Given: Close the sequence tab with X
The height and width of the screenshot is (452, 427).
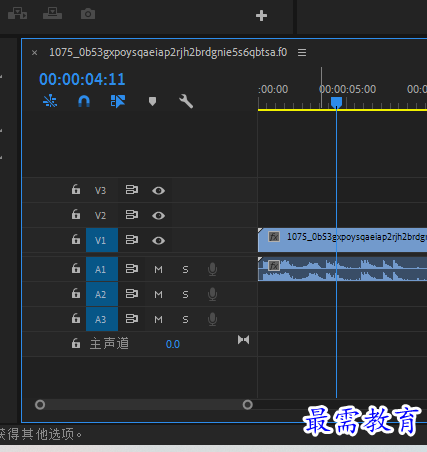Looking at the screenshot, I should point(34,52).
